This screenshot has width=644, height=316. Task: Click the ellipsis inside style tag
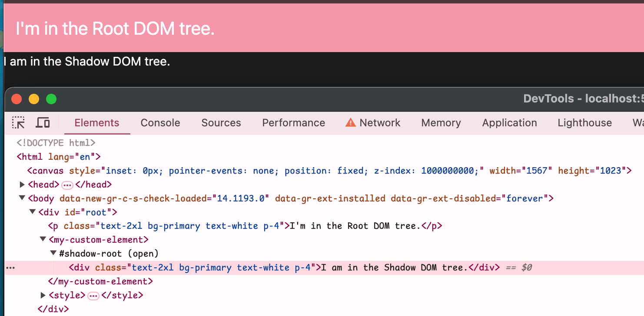tap(93, 296)
